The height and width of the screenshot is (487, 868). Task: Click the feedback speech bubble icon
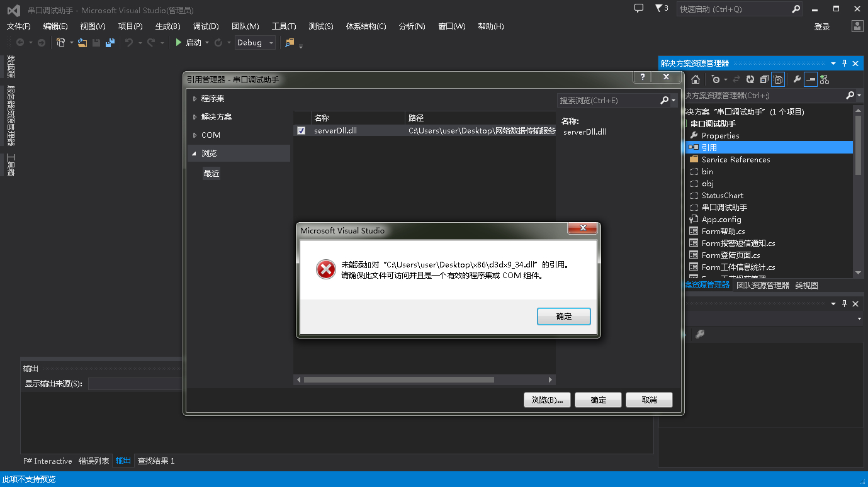click(639, 8)
